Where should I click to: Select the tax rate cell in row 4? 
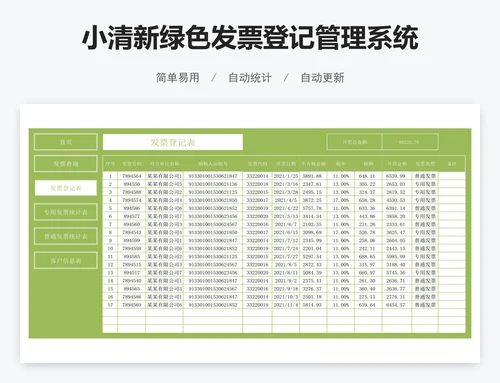point(341,200)
